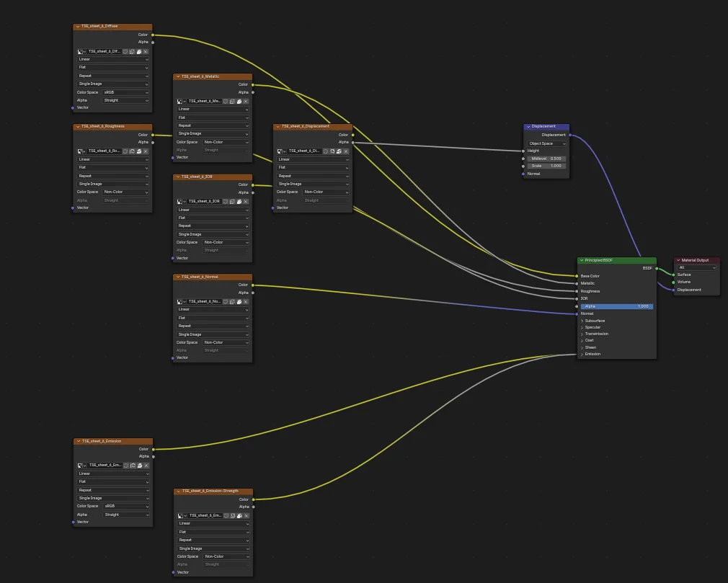The height and width of the screenshot is (583, 728).
Task: Unlink image on TSE_sheet_6_IOR node
Action: pos(246,202)
